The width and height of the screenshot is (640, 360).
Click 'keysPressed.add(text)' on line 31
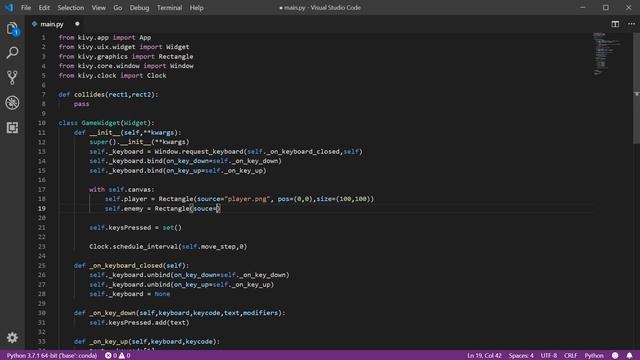(x=149, y=322)
